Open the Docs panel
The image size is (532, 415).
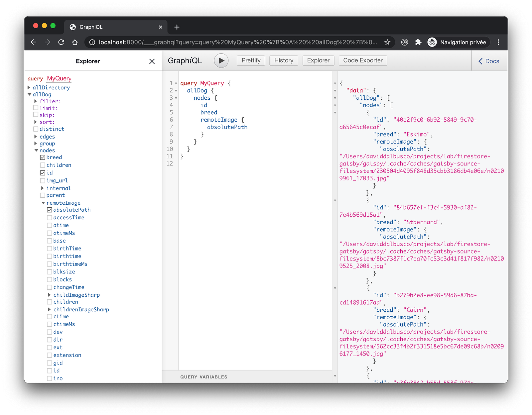click(x=489, y=61)
